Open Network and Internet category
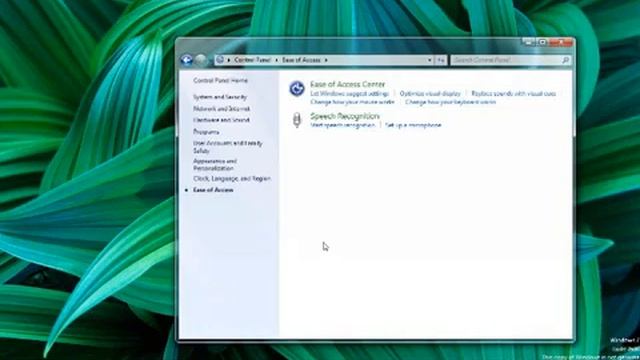The width and height of the screenshot is (640, 360). point(222,109)
